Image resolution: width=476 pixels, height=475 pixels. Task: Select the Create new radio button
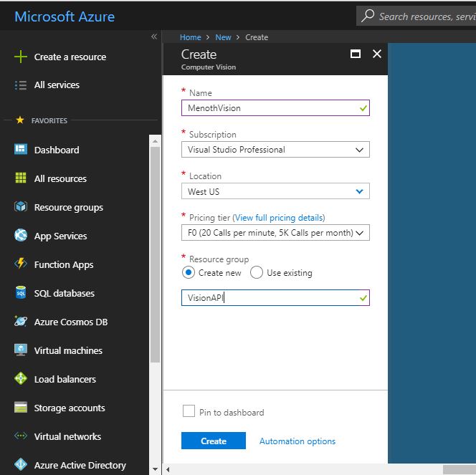click(189, 273)
